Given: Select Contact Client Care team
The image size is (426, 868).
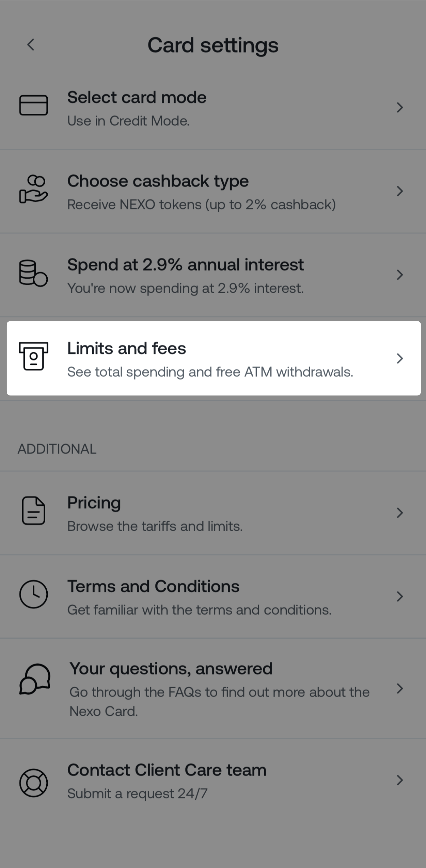Looking at the screenshot, I should 167,770.
